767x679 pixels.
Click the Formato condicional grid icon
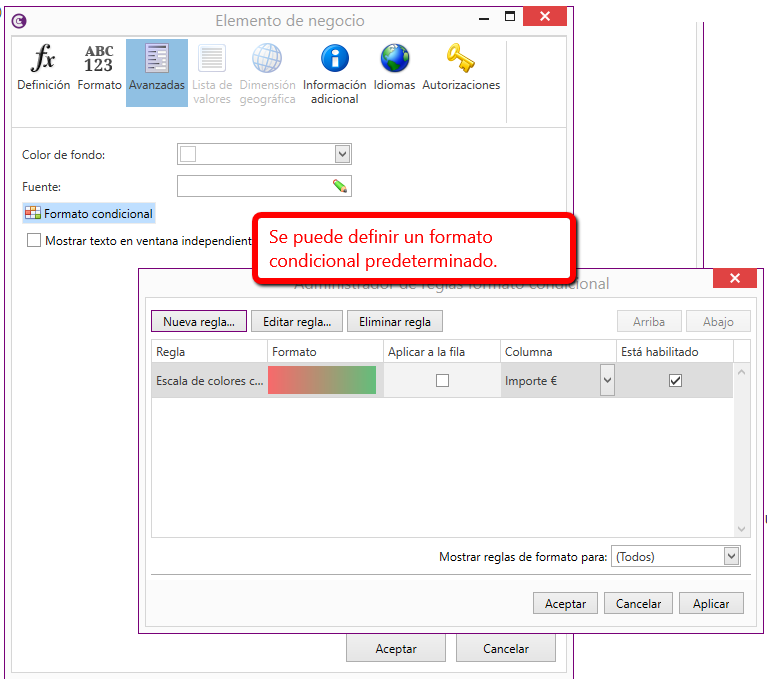[x=33, y=213]
